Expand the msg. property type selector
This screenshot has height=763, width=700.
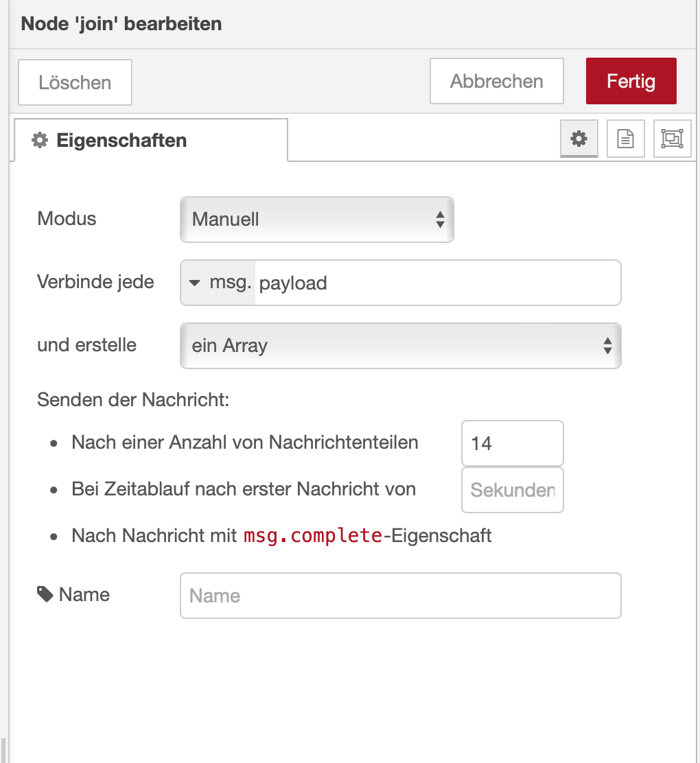[x=218, y=283]
